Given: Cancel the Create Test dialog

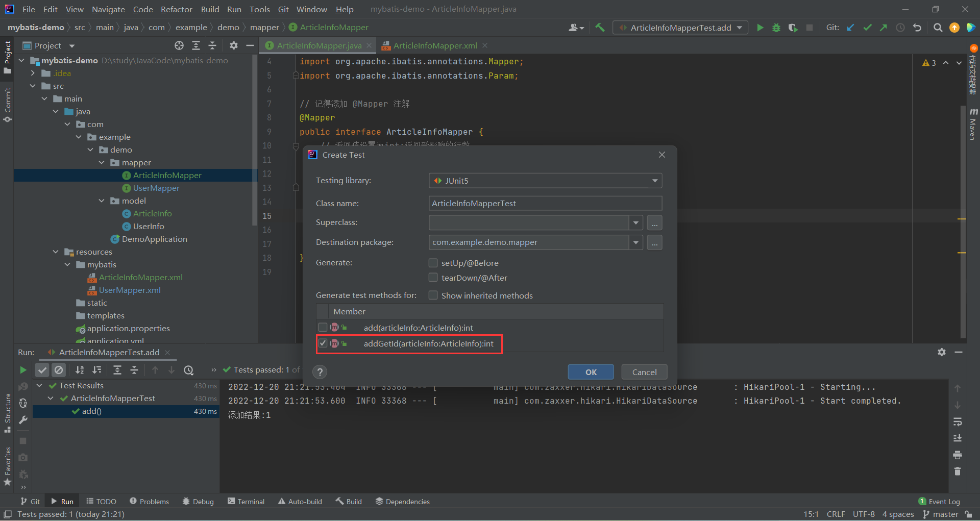Looking at the screenshot, I should point(644,372).
